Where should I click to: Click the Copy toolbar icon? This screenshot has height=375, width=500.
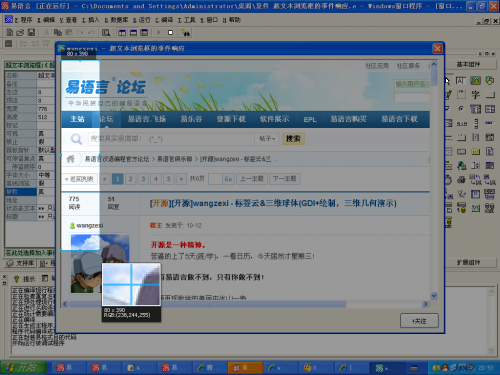coord(58,32)
